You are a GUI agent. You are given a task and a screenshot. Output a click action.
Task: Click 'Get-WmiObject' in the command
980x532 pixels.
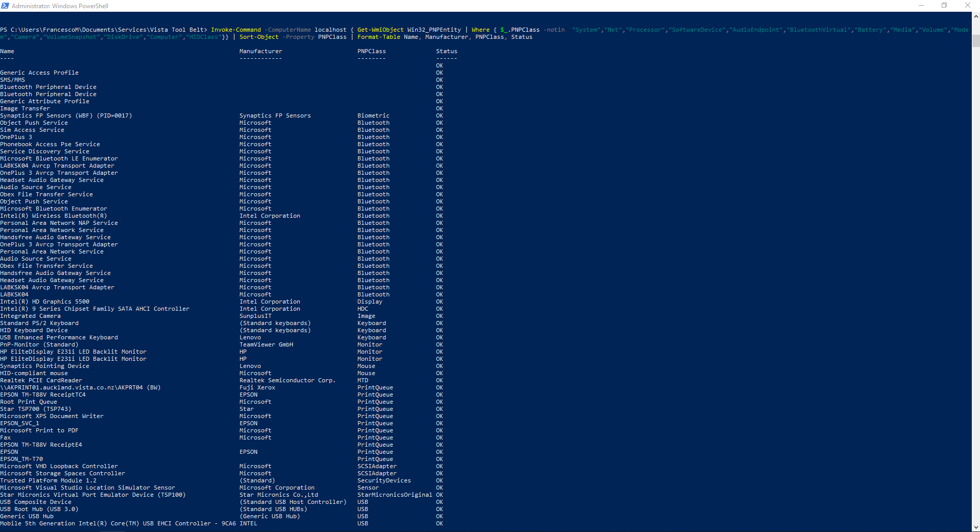pos(380,30)
